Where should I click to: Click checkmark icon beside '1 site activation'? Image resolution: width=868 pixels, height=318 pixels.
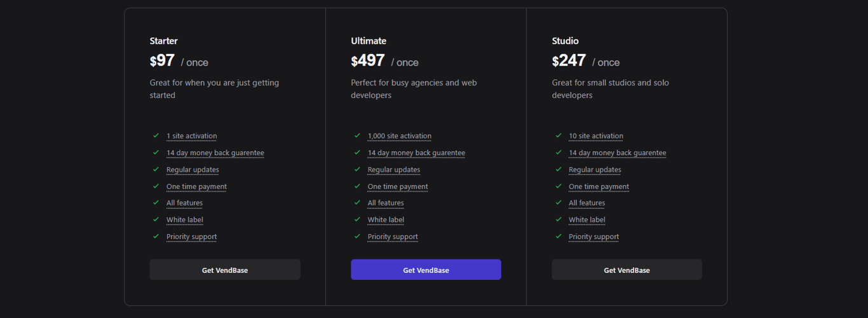coord(156,135)
